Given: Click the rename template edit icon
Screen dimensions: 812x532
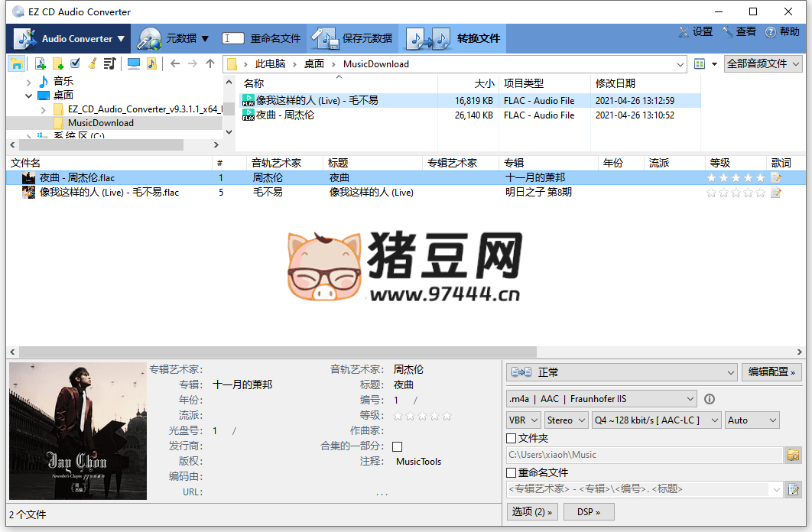Looking at the screenshot, I should [793, 489].
